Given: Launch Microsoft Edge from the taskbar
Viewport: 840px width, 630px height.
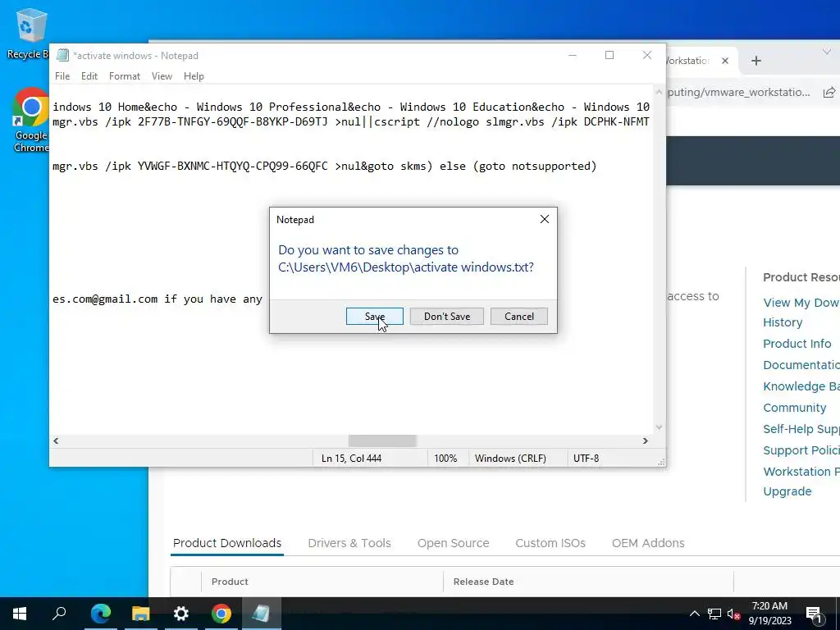Looking at the screenshot, I should click(100, 614).
